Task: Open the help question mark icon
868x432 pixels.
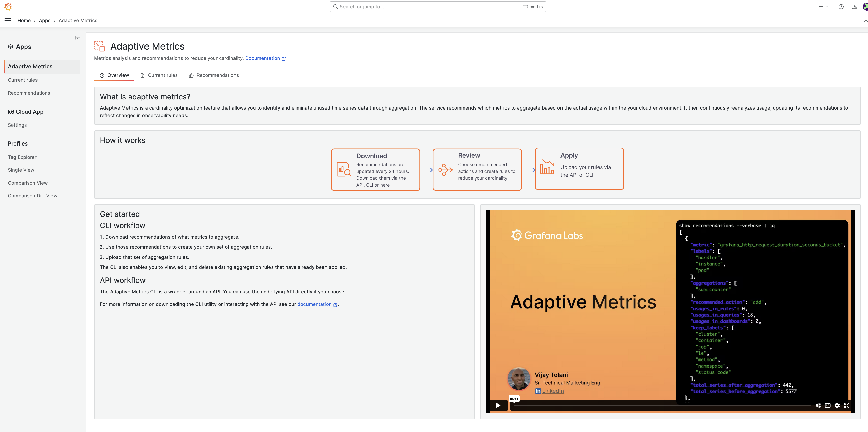Action: (841, 6)
